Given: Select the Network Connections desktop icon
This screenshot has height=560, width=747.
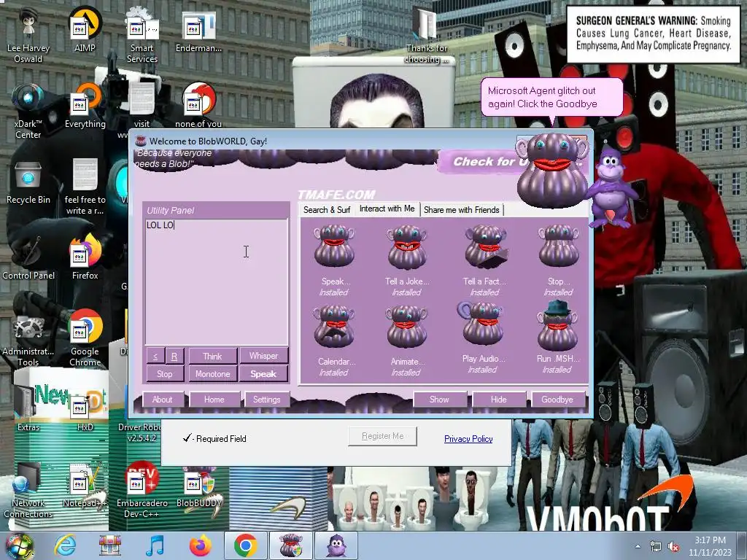Looking at the screenshot, I should tap(28, 491).
